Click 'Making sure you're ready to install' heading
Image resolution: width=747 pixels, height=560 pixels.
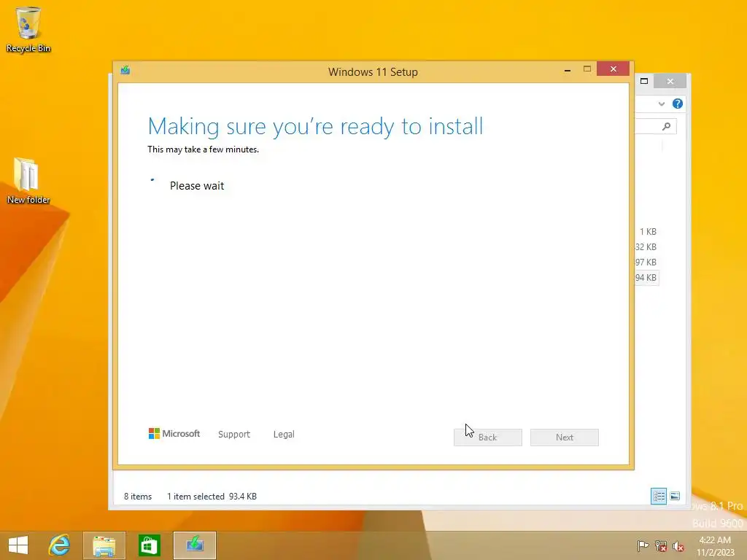point(315,127)
